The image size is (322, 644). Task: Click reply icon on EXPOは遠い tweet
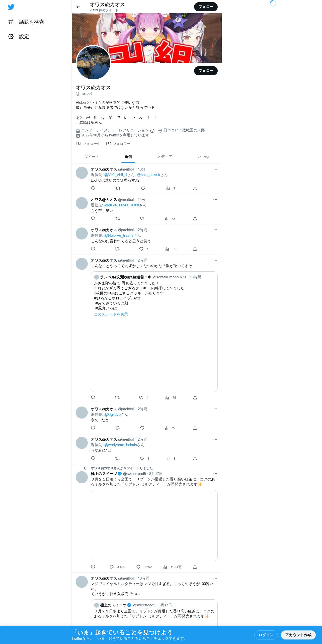pyautogui.click(x=93, y=188)
